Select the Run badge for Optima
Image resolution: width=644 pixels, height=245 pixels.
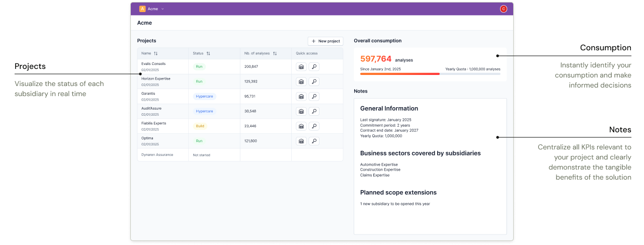tap(199, 141)
